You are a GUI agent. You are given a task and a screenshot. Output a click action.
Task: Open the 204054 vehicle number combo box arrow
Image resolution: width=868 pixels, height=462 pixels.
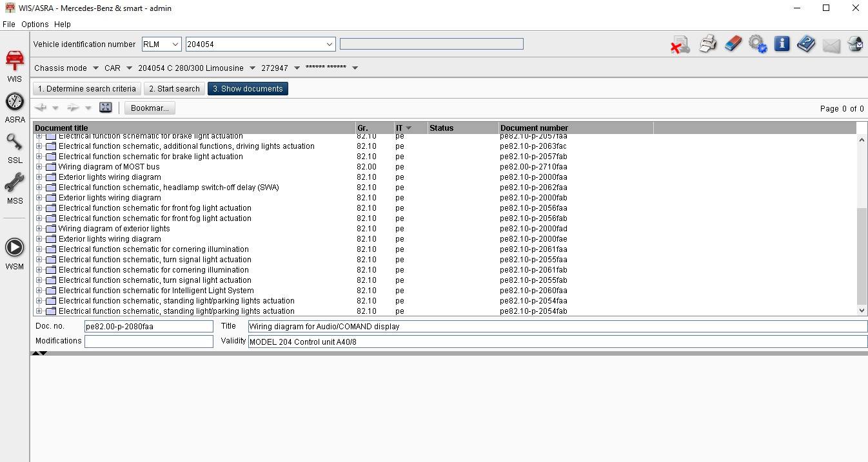tap(329, 44)
